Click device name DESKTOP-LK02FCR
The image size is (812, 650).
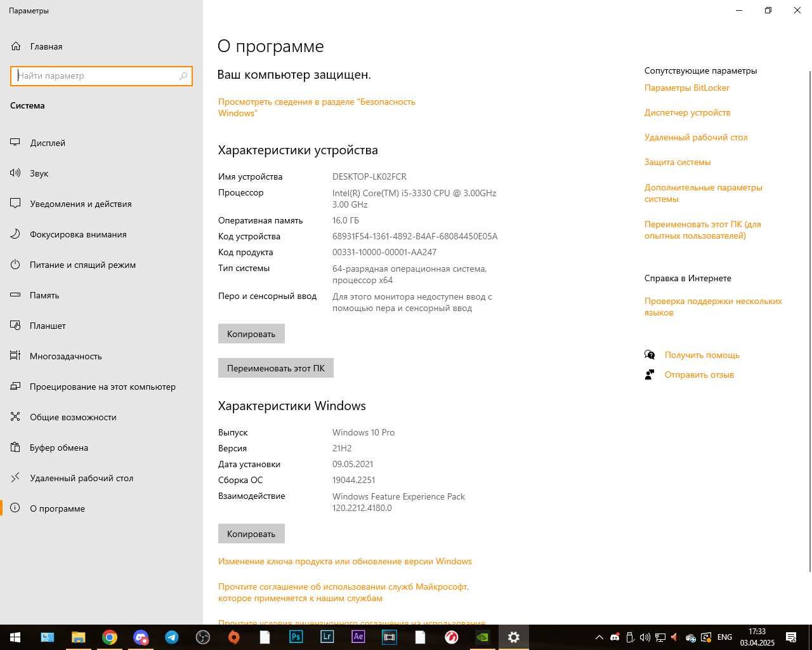[369, 176]
